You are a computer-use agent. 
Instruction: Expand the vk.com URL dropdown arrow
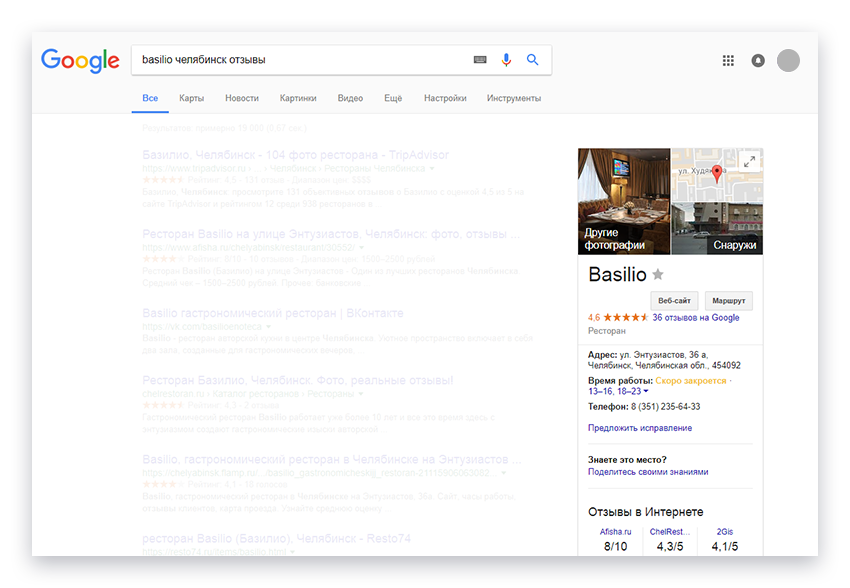point(268,327)
